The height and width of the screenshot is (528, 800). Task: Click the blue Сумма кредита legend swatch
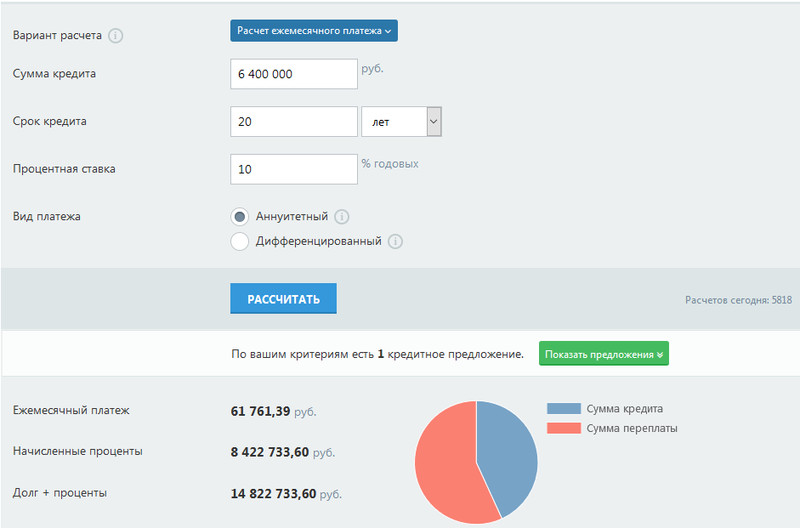[564, 409]
